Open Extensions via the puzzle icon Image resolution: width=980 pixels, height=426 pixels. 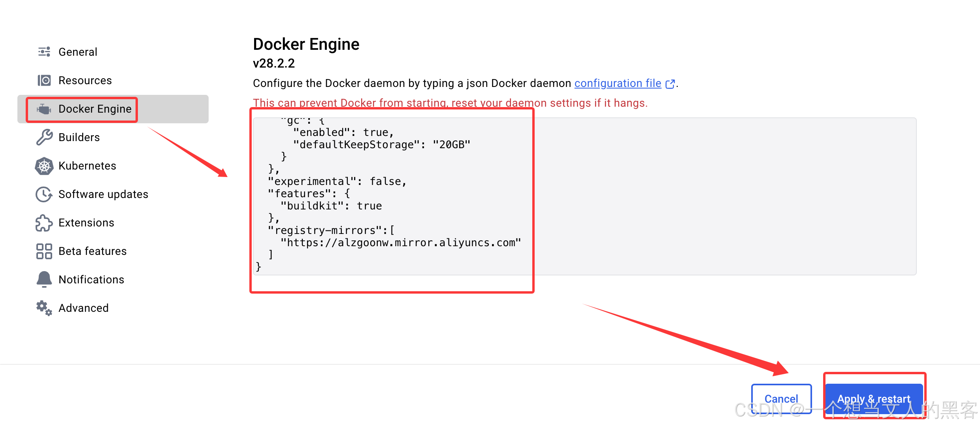(x=44, y=222)
